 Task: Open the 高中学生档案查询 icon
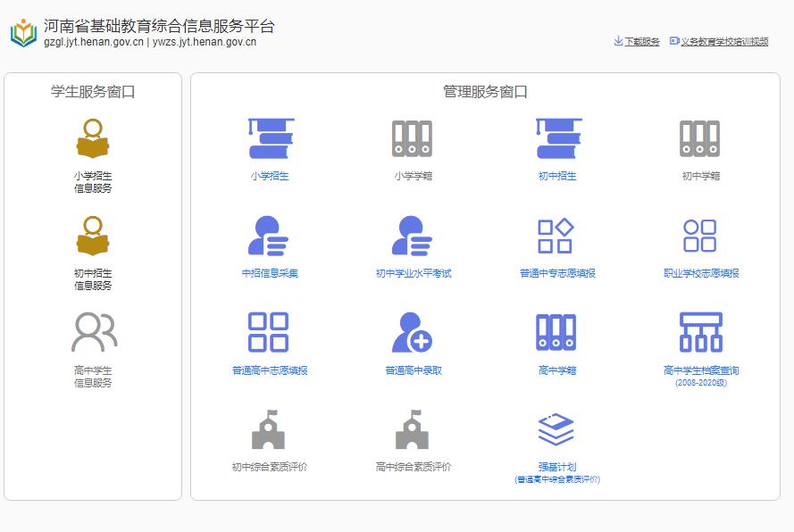click(700, 333)
